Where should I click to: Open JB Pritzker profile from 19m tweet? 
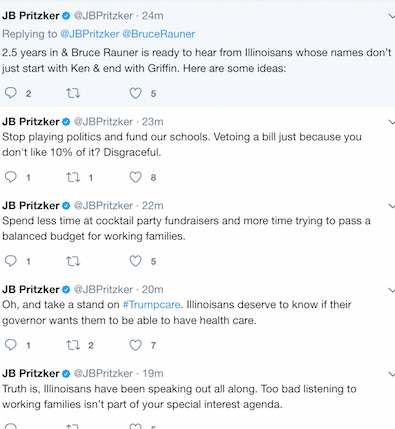tap(31, 373)
